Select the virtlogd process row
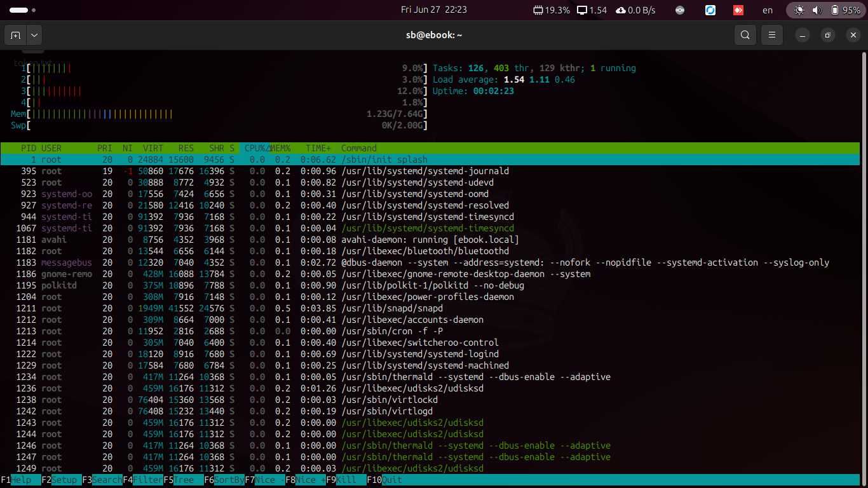This screenshot has height=488, width=868. click(x=430, y=411)
